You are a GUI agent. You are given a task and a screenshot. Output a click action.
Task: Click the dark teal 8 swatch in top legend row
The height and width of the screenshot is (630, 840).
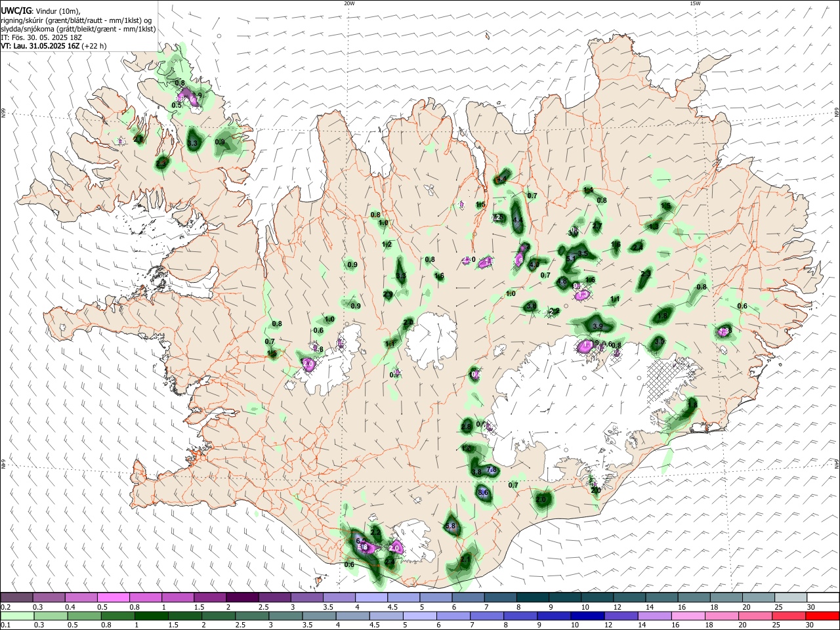532,597
